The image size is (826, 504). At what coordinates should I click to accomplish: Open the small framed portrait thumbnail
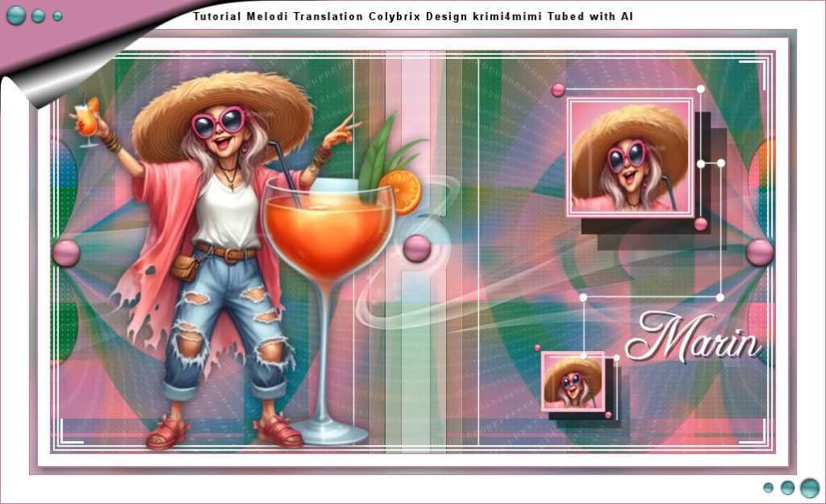coord(574,381)
